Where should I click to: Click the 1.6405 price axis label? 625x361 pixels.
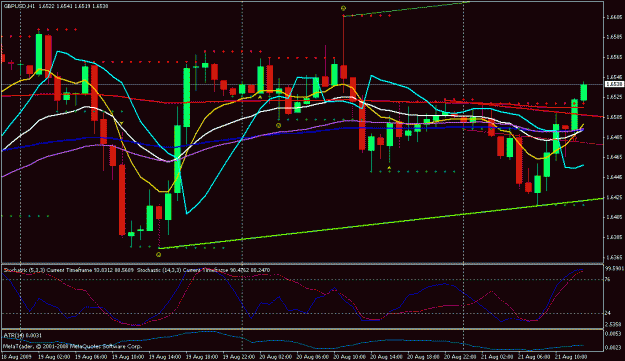point(614,217)
